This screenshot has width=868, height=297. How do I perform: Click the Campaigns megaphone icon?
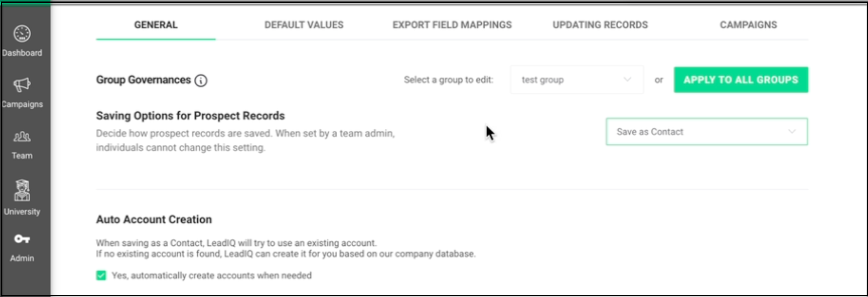pyautogui.click(x=22, y=85)
